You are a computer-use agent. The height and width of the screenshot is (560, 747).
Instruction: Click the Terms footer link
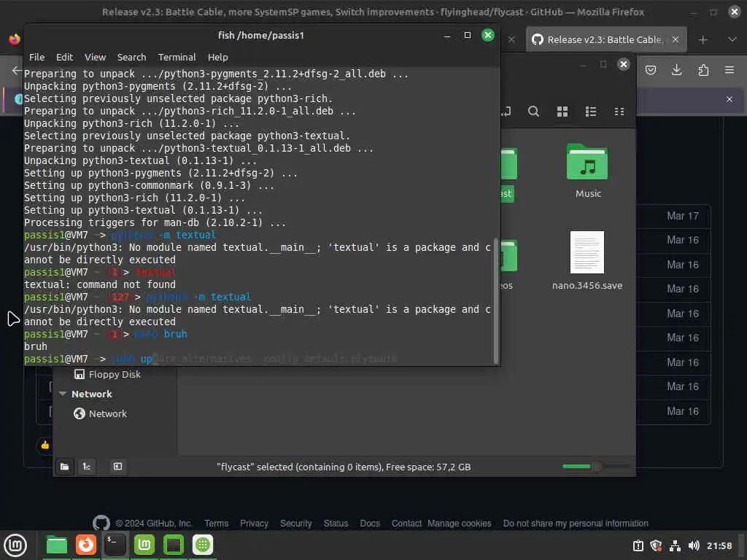tap(216, 524)
